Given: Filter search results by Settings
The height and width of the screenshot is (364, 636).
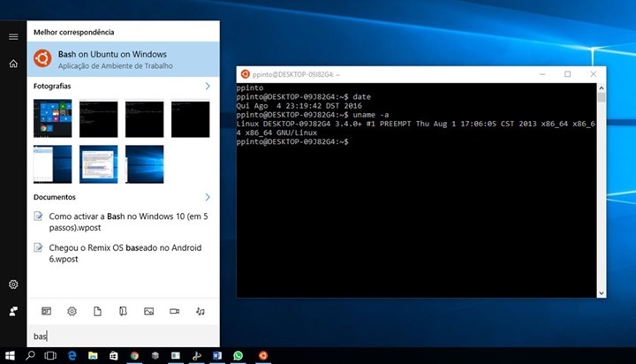Looking at the screenshot, I should 72,311.
